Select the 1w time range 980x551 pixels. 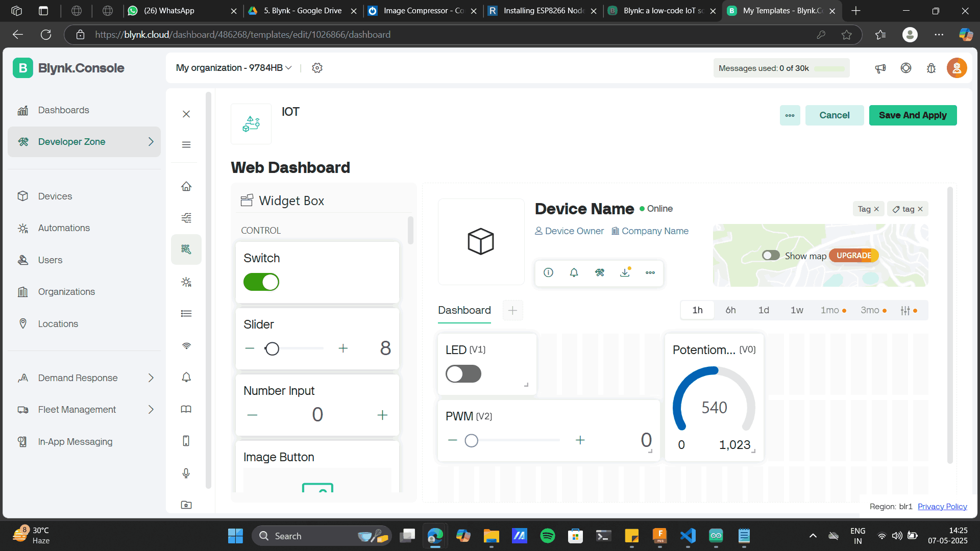797,310
